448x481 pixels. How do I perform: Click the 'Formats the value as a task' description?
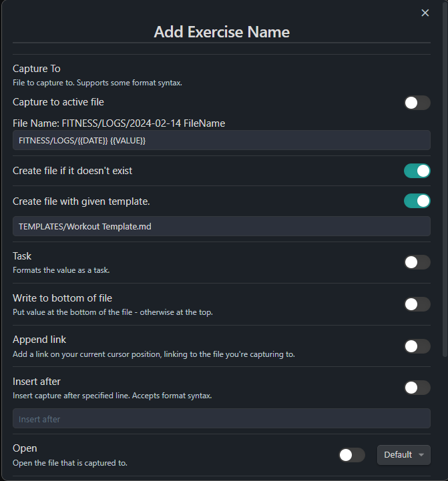coord(61,270)
